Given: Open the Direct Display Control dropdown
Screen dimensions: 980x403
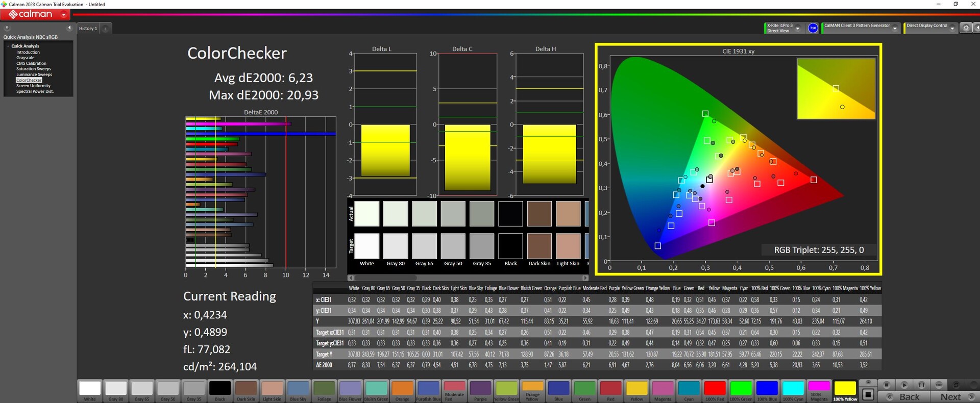Looking at the screenshot, I should [952, 29].
